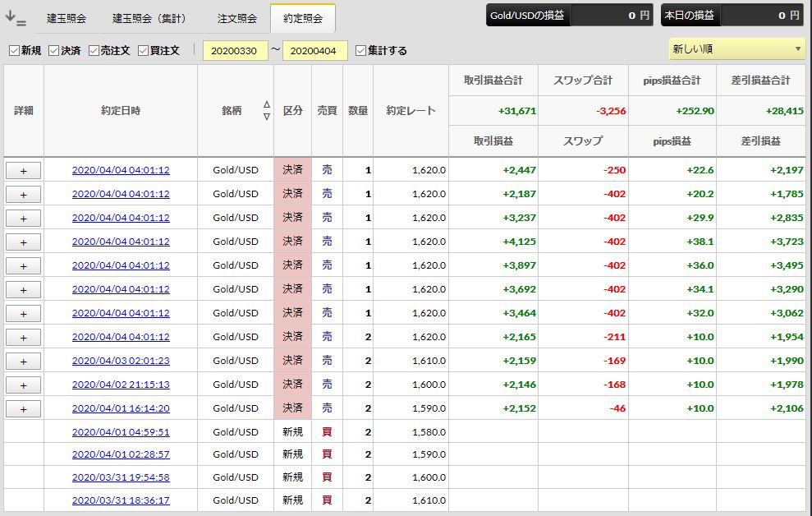Open the 2020/04/04 04:01:12 link with +22.6 pips
Screen dimensions: 812x516
tap(121, 170)
